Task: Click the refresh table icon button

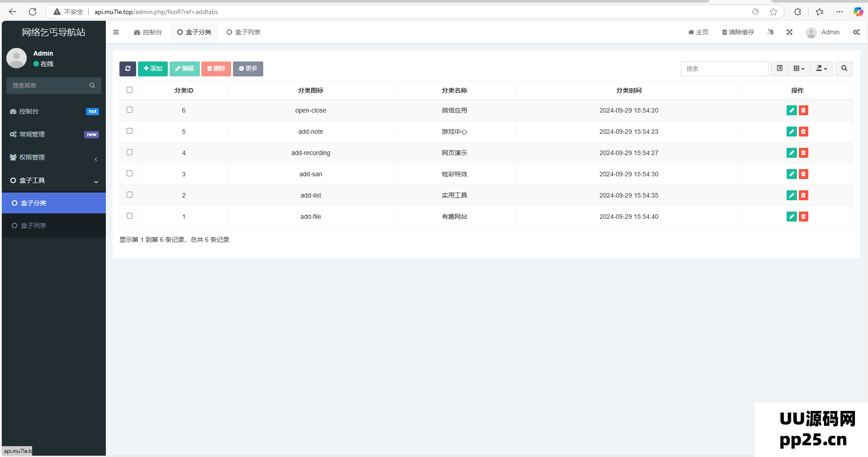Action: (128, 69)
